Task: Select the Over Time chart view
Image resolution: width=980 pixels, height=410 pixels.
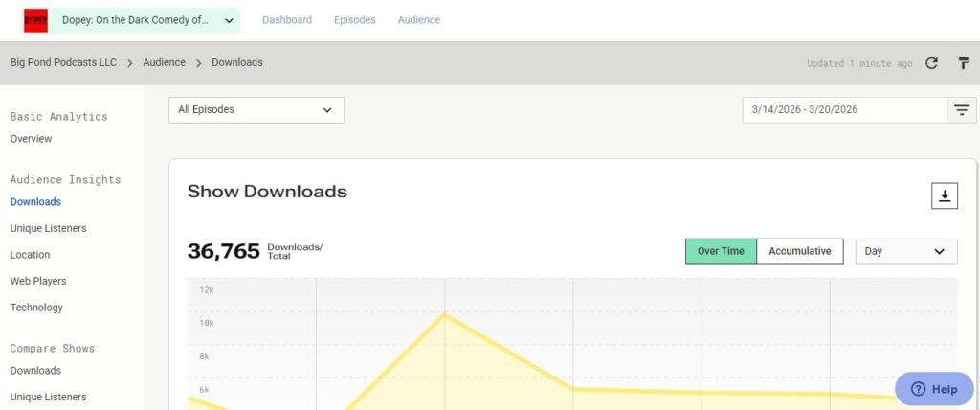Action: 721,251
